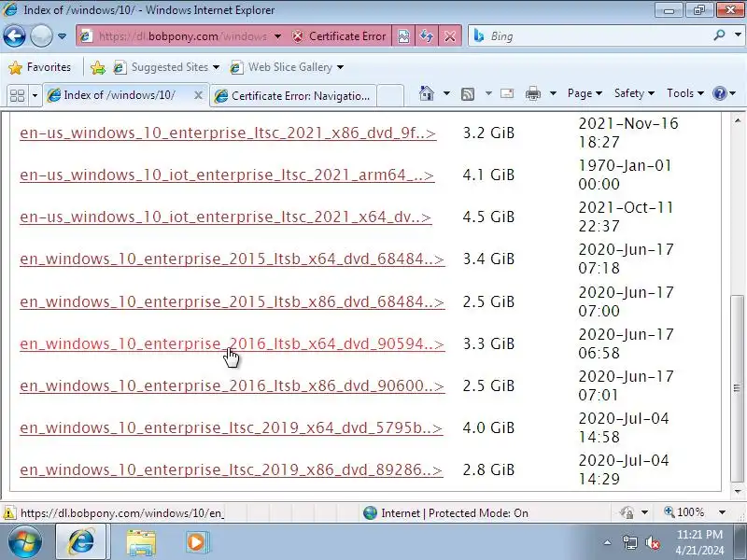The width and height of the screenshot is (747, 560).
Task: Open the Tools menu
Action: point(685,93)
